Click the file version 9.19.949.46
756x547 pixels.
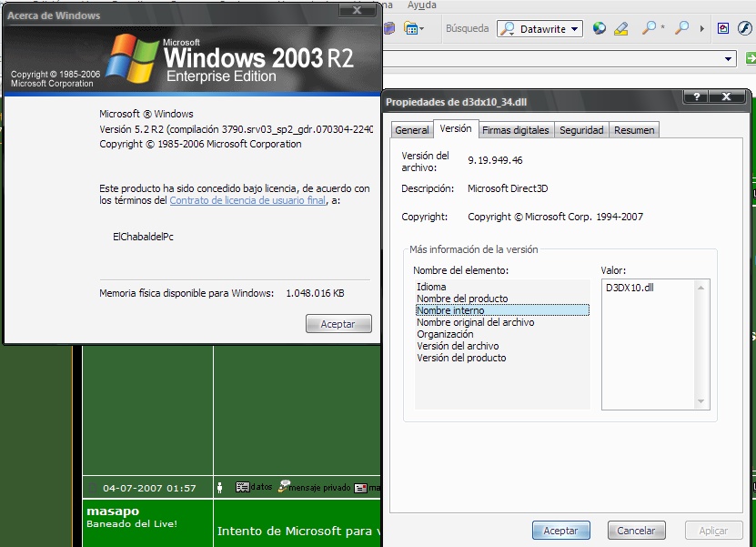coord(495,160)
